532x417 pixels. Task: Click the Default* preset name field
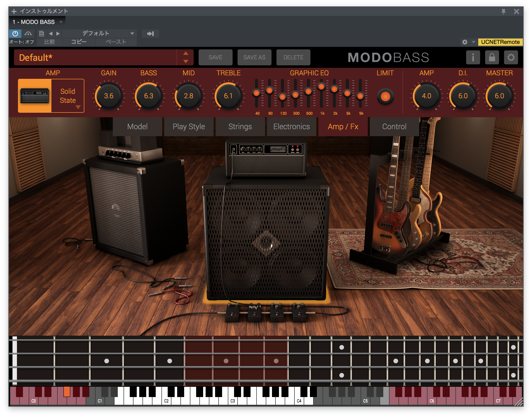pos(95,57)
